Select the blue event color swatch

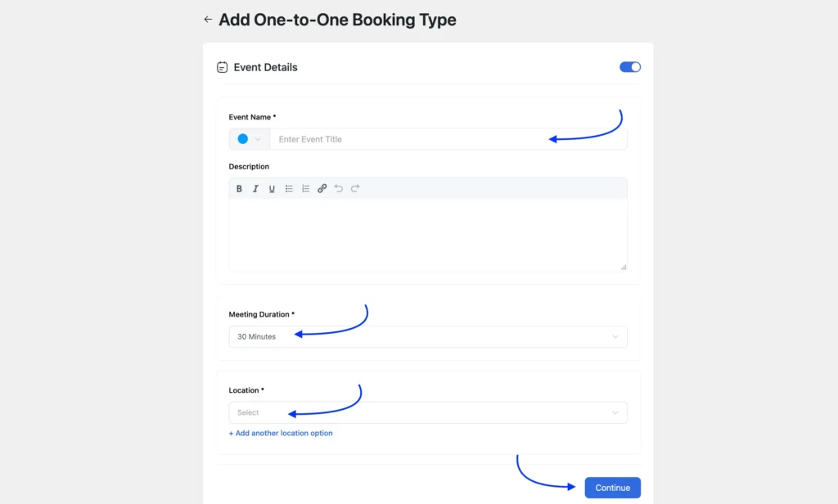pos(244,138)
